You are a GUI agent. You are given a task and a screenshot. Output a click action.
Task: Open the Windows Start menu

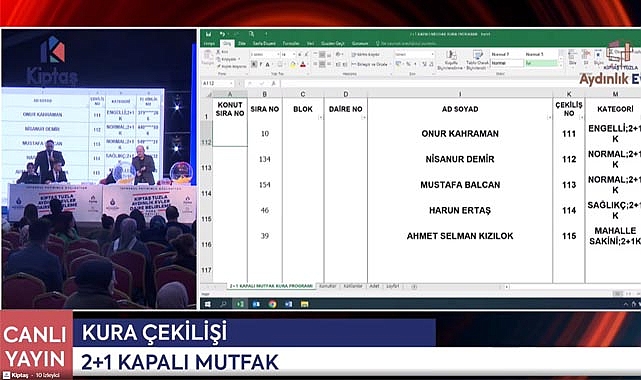207,304
